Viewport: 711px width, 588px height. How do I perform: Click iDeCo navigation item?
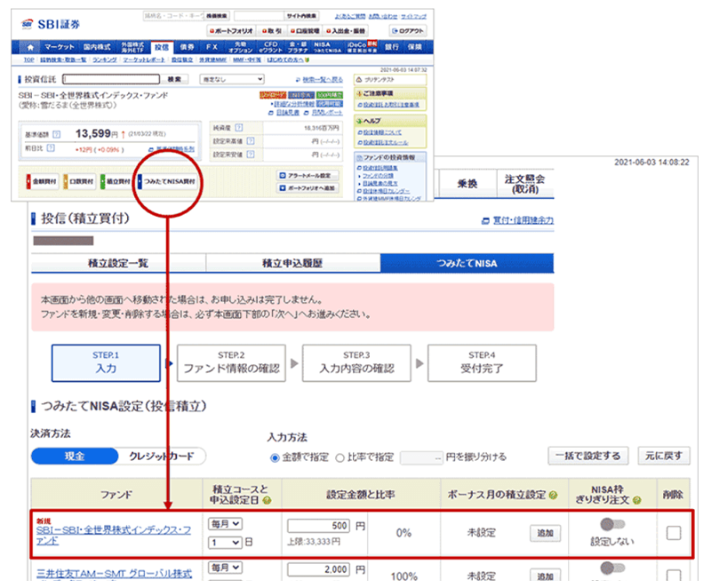point(362,47)
